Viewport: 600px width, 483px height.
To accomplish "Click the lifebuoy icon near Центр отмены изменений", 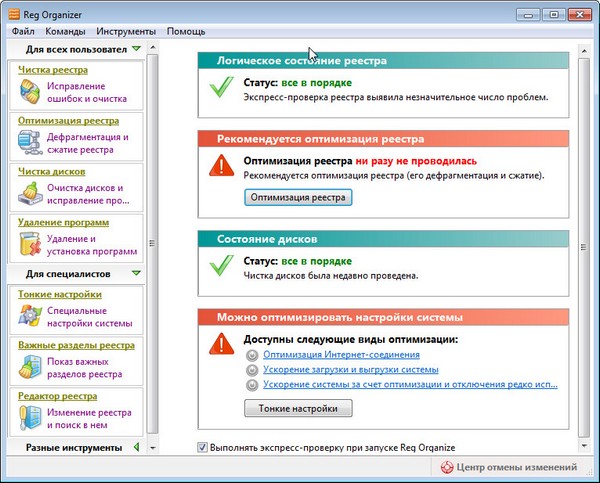I will pyautogui.click(x=447, y=467).
